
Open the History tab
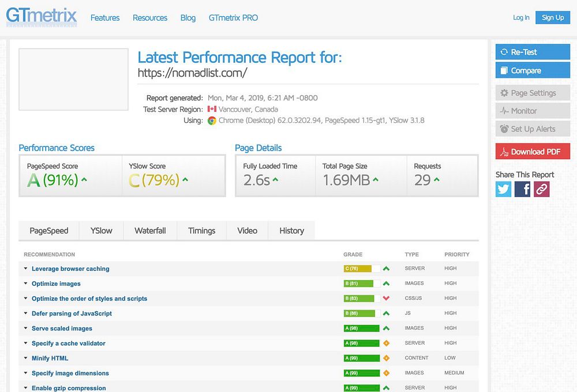pos(291,231)
